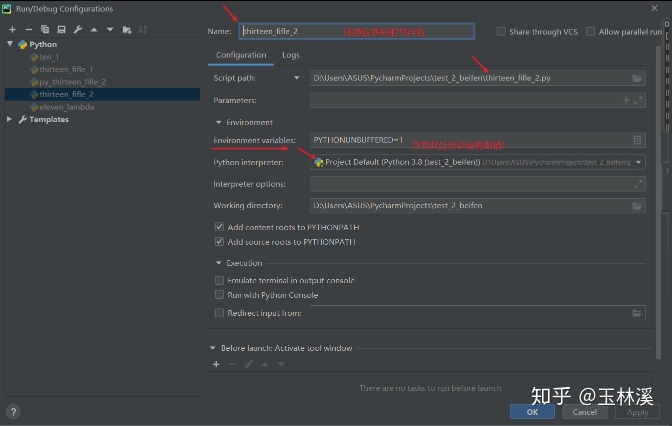Edit the before launch task pencil icon
This screenshot has height=426, width=672.
coord(249,364)
